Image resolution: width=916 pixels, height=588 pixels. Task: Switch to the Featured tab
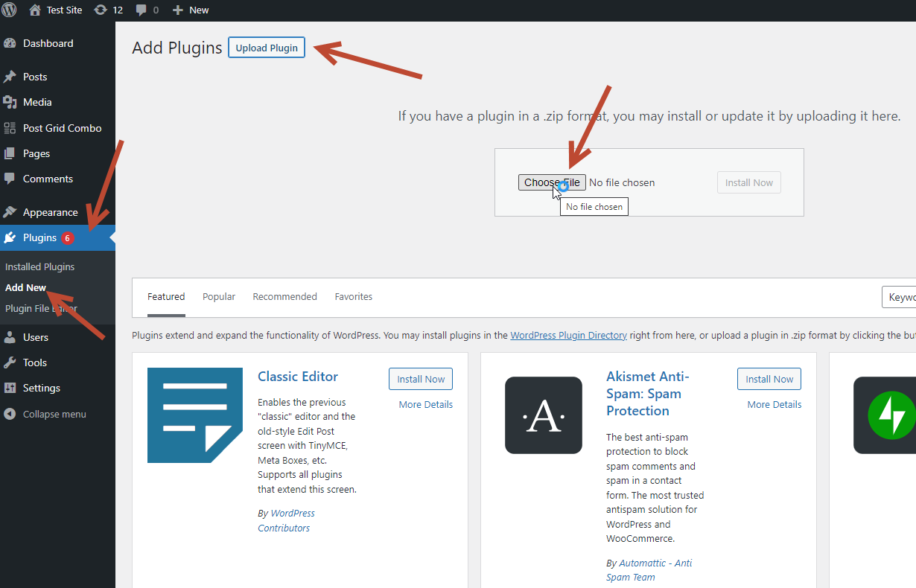tap(166, 297)
